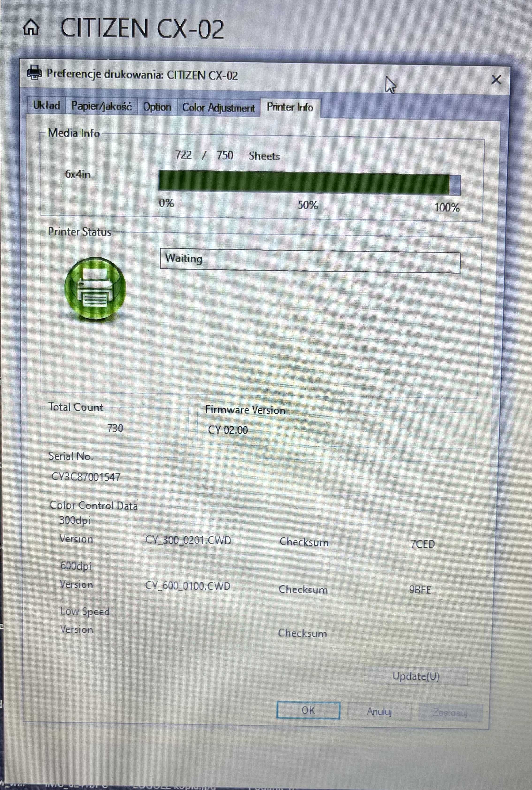This screenshot has height=790, width=532.
Task: Click the Checksum label in Low Speed row
Action: 303,633
